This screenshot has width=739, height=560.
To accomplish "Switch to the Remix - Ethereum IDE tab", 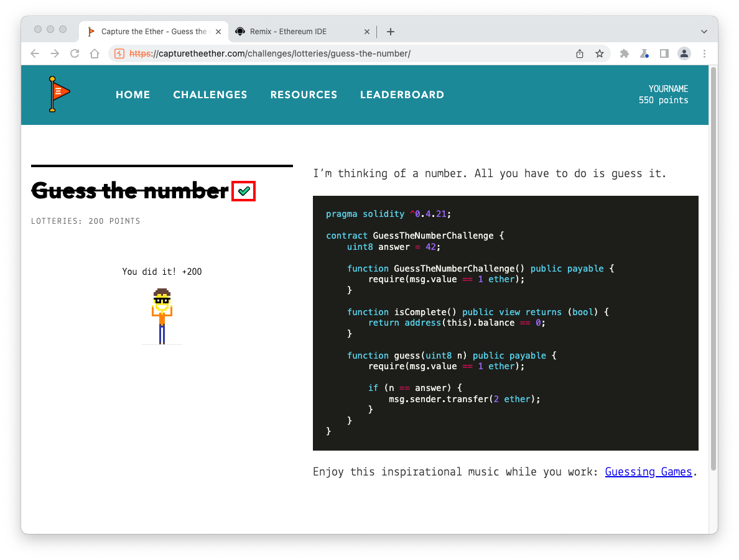I will click(x=302, y=32).
